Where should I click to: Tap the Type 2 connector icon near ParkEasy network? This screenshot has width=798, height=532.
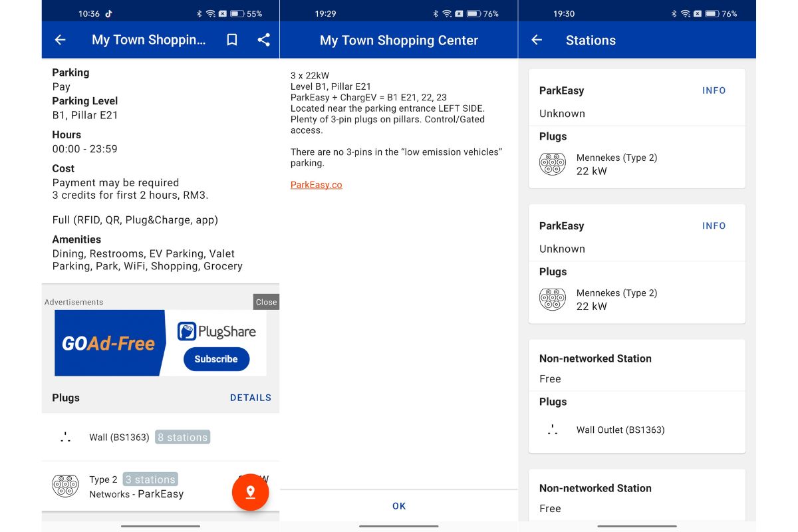click(x=65, y=485)
